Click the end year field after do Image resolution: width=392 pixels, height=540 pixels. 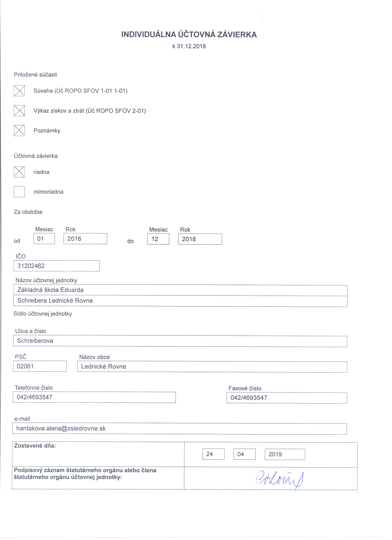click(200, 239)
